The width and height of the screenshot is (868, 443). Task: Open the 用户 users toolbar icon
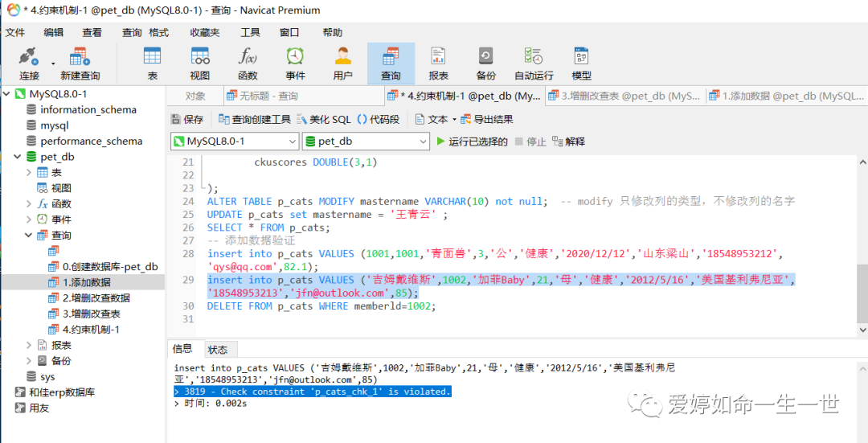tap(342, 64)
